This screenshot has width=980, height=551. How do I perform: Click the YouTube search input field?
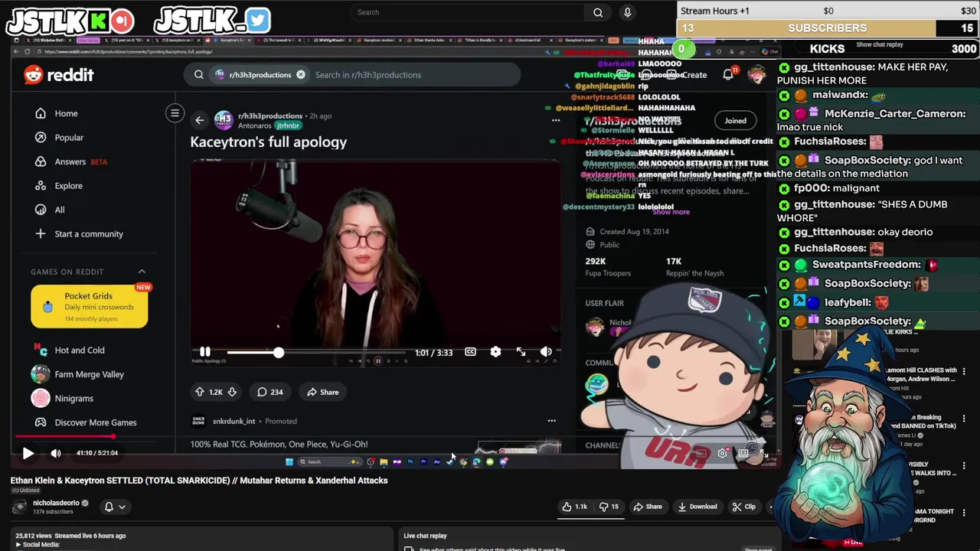coord(467,12)
